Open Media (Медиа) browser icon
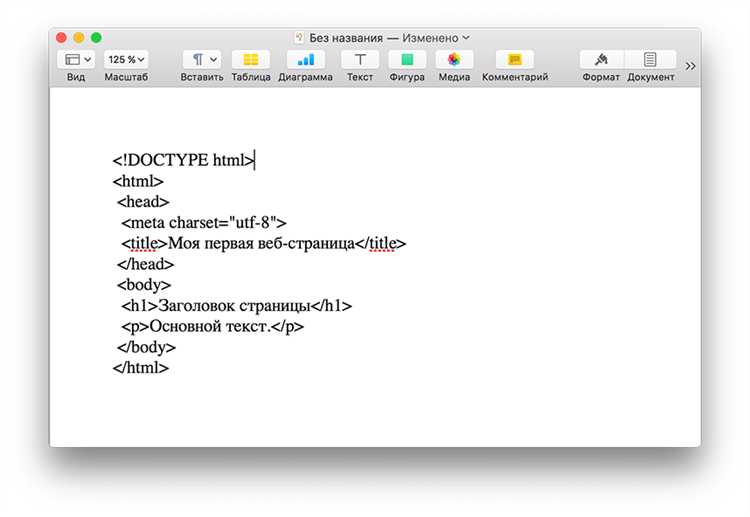The width and height of the screenshot is (750, 517). pos(454,59)
